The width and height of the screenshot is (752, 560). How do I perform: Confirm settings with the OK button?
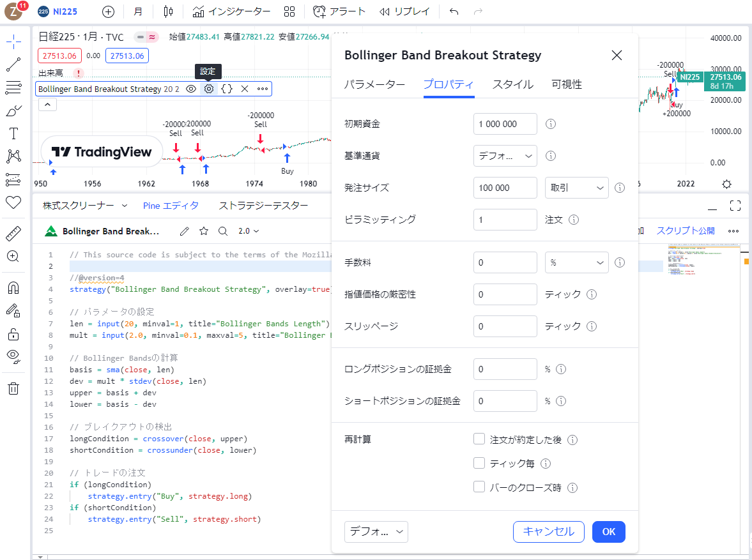pyautogui.click(x=608, y=531)
